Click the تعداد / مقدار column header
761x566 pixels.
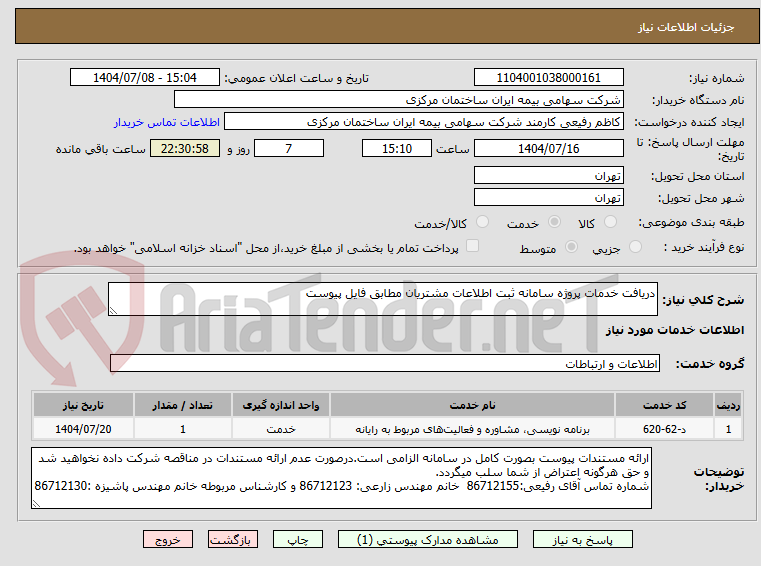pos(182,405)
